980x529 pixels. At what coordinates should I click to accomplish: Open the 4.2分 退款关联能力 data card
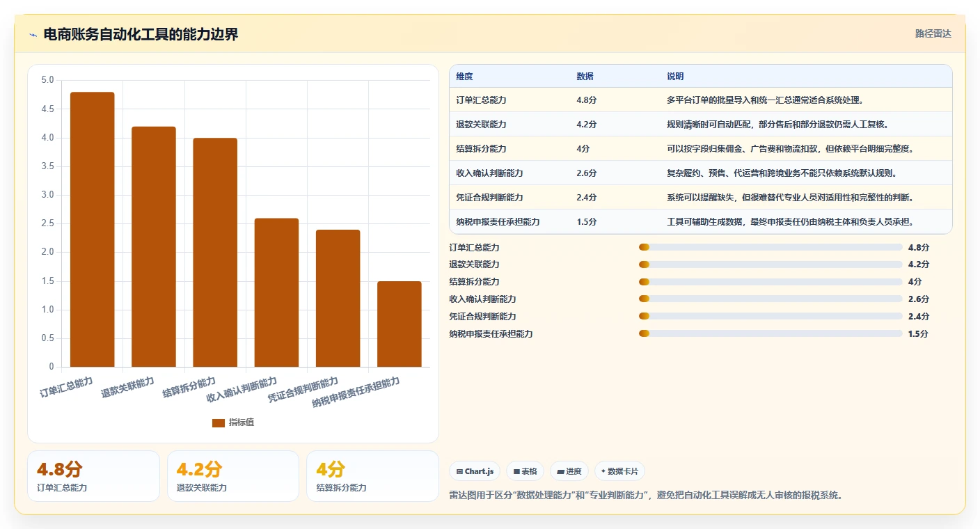[x=233, y=476]
